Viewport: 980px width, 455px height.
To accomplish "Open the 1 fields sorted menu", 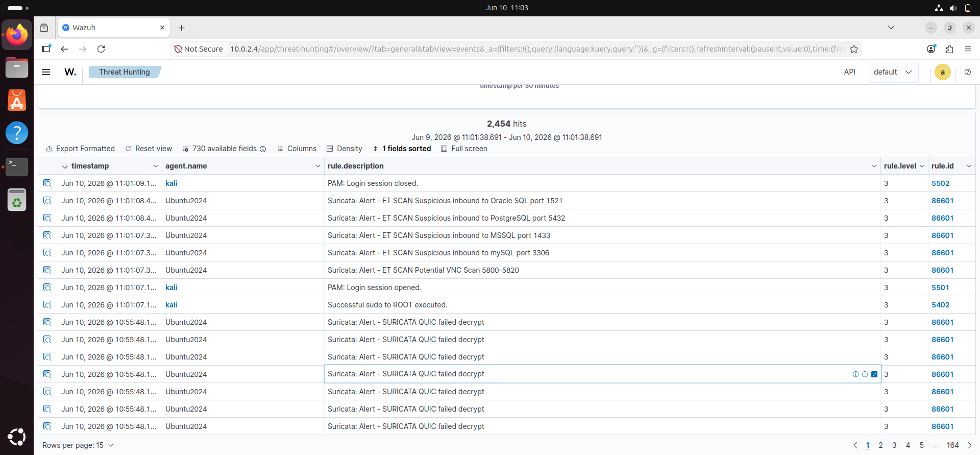I will point(402,149).
